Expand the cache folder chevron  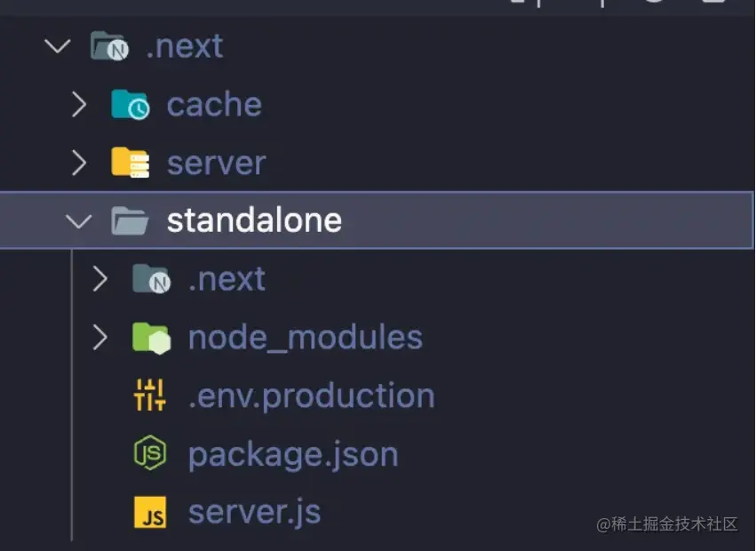[x=79, y=105]
